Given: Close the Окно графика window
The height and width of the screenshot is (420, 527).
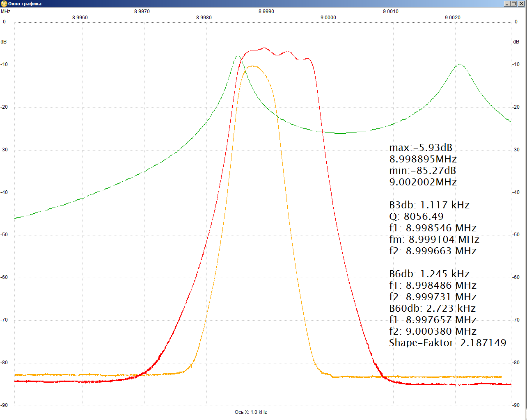Looking at the screenshot, I should pyautogui.click(x=521, y=4).
